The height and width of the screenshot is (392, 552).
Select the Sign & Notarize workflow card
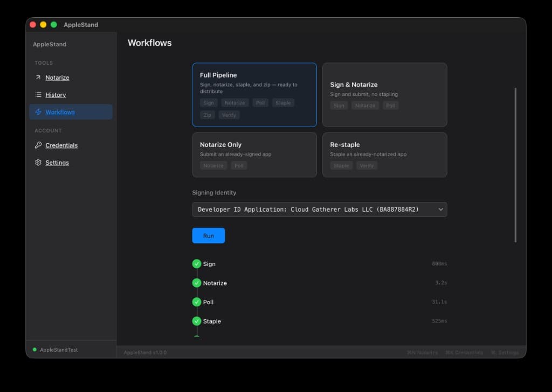(384, 95)
